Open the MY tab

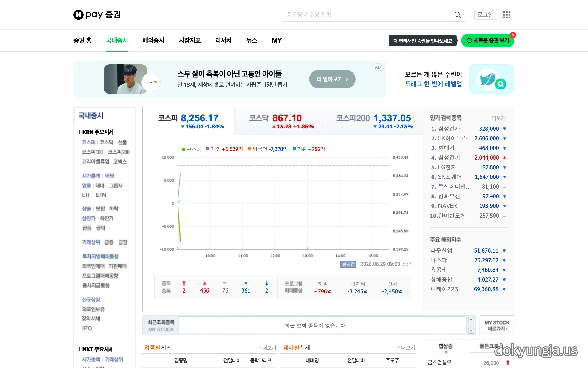[277, 40]
